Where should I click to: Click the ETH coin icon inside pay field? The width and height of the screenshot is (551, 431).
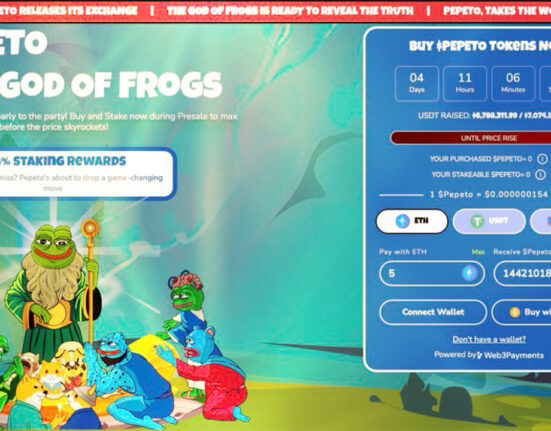[469, 273]
